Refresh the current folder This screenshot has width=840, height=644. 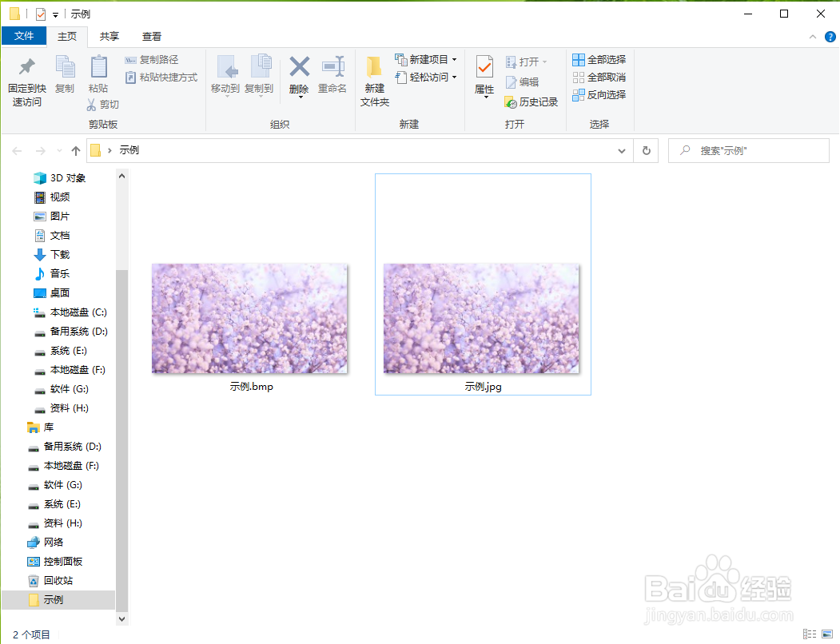[646, 151]
